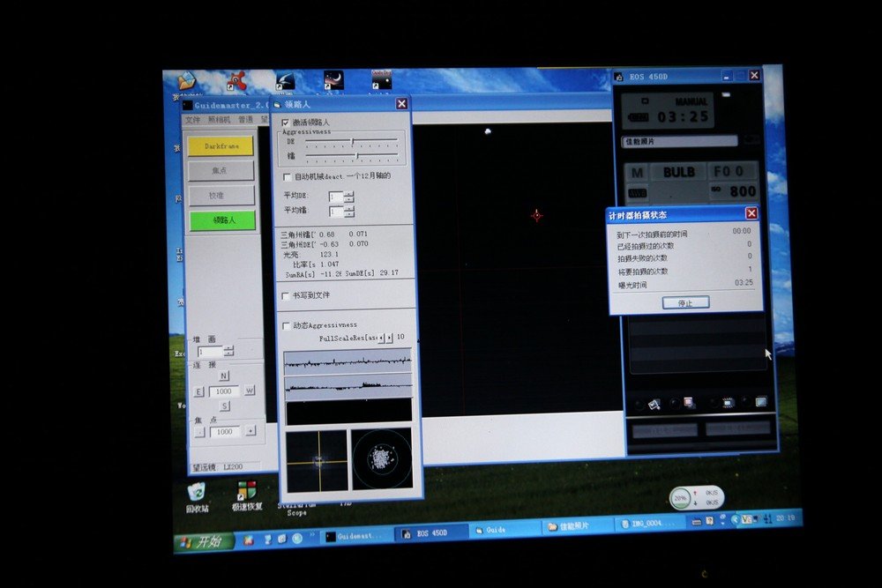882x588 pixels.
Task: Click the circular scatter plot thumbnail
Action: (382, 458)
